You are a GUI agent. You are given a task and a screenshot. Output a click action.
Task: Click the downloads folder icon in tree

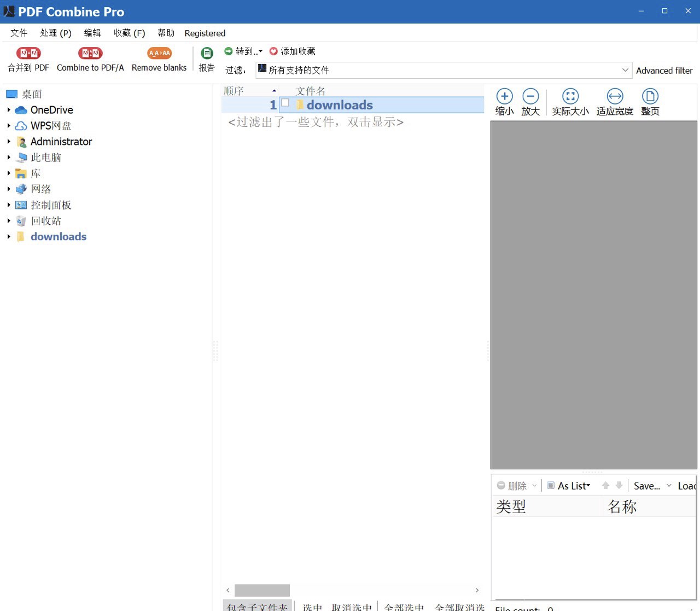[21, 237]
